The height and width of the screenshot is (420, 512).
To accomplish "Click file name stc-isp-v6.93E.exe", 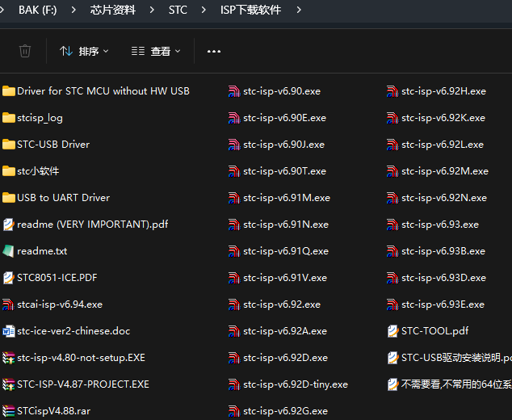I will (443, 304).
